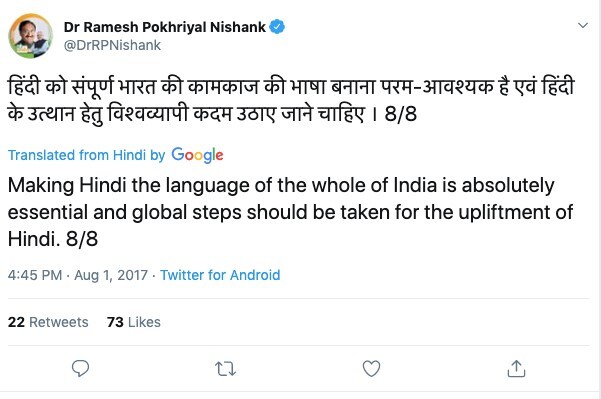The width and height of the screenshot is (601, 399).
Task: Click the Aug 1, 2017 date
Action: point(111,275)
